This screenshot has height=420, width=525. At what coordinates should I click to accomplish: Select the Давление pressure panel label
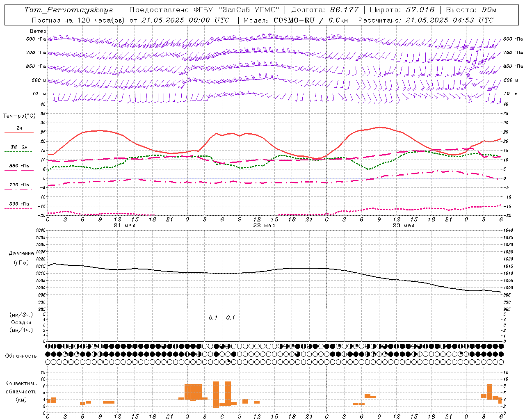click(x=21, y=253)
